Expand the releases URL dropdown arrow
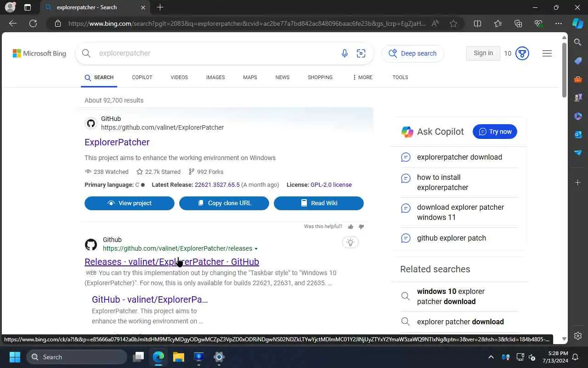 (x=256, y=249)
